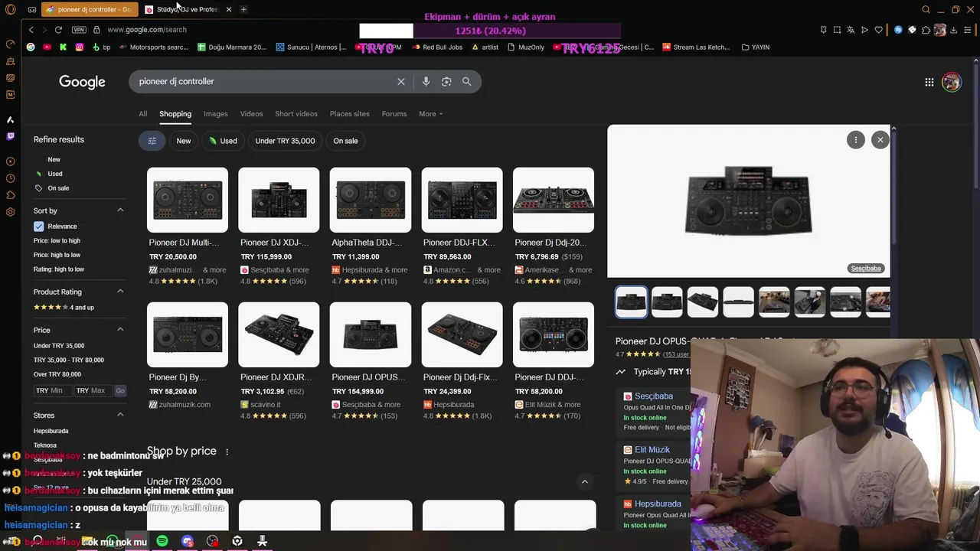This screenshot has height=551, width=980.
Task: Open Google Lens image search
Action: pyautogui.click(x=446, y=81)
